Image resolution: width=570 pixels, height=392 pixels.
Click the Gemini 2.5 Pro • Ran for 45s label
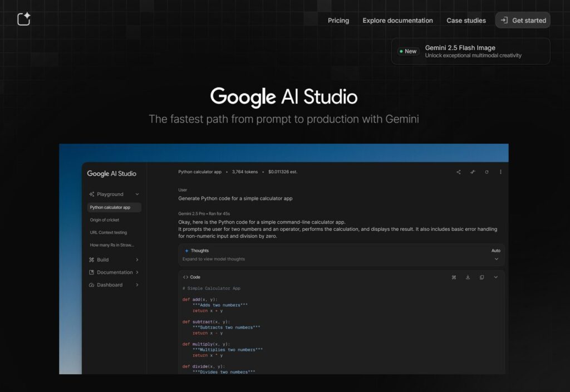pyautogui.click(x=204, y=213)
